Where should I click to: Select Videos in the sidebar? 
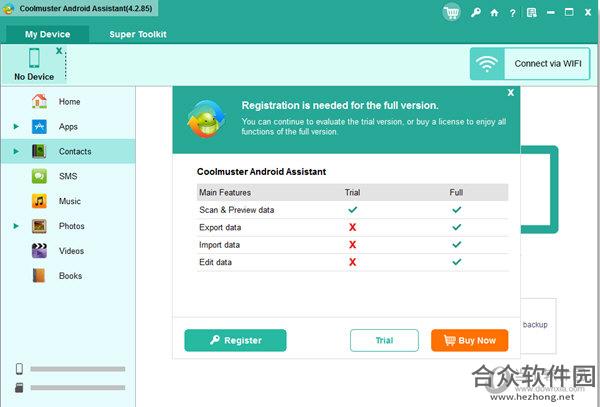[68, 251]
